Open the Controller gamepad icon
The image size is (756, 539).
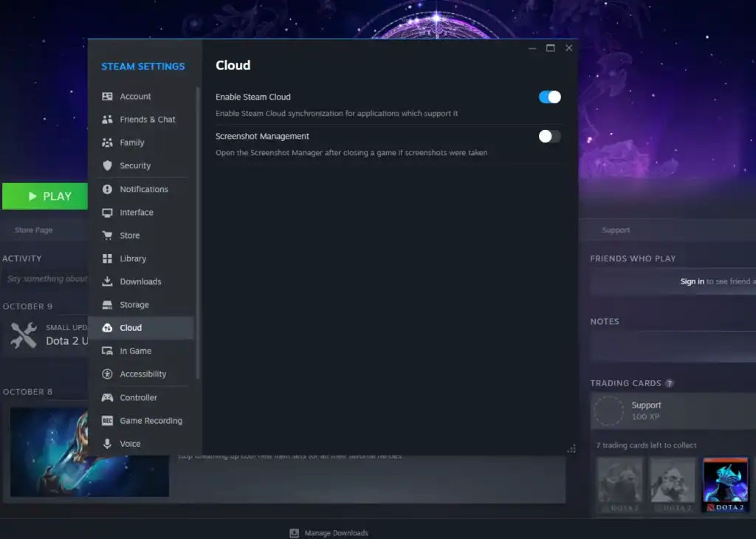(107, 398)
